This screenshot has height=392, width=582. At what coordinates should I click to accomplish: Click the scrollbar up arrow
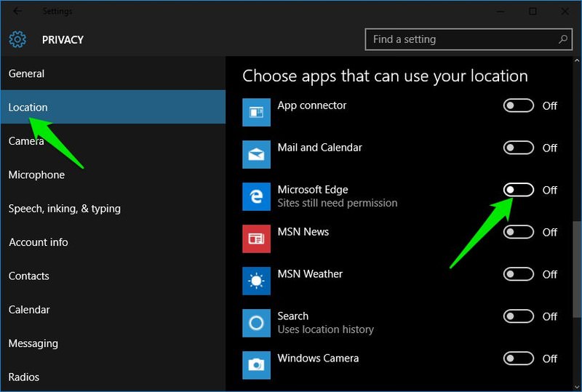577,60
